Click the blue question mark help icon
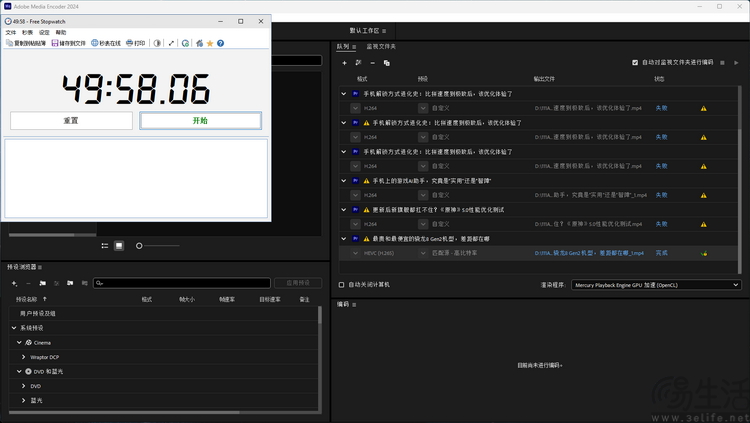 click(221, 43)
